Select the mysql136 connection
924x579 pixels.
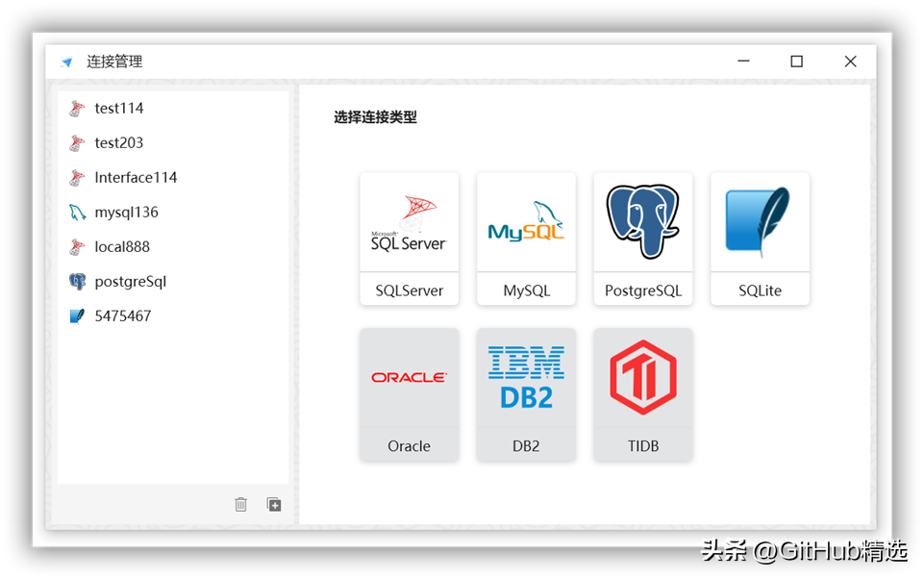pos(173,213)
